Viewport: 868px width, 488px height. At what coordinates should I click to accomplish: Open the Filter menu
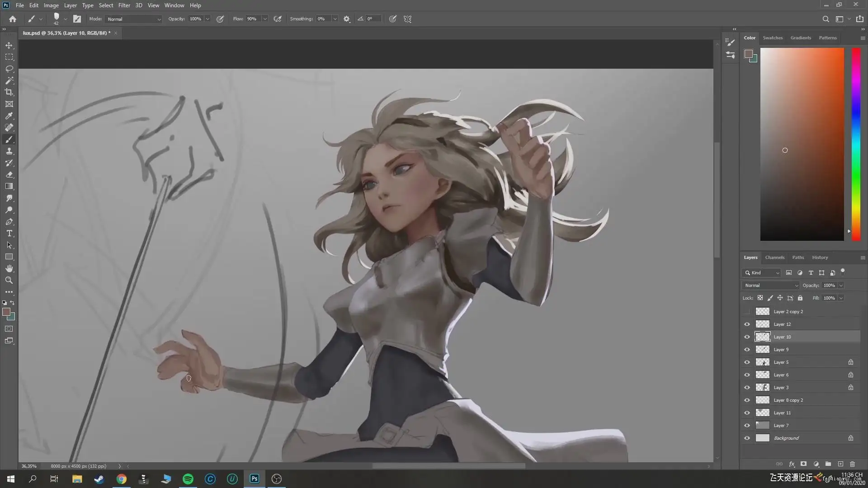coord(124,5)
